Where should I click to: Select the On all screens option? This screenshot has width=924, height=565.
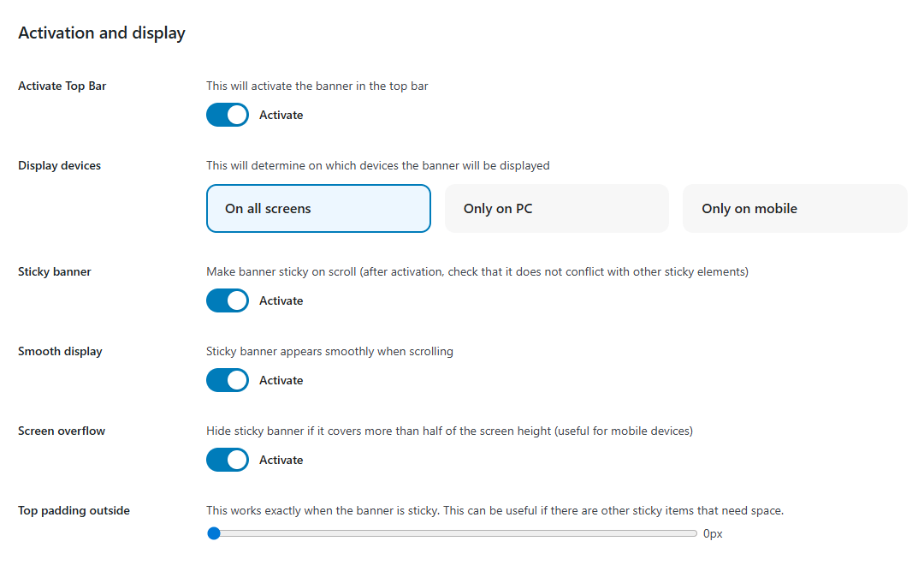tap(317, 208)
